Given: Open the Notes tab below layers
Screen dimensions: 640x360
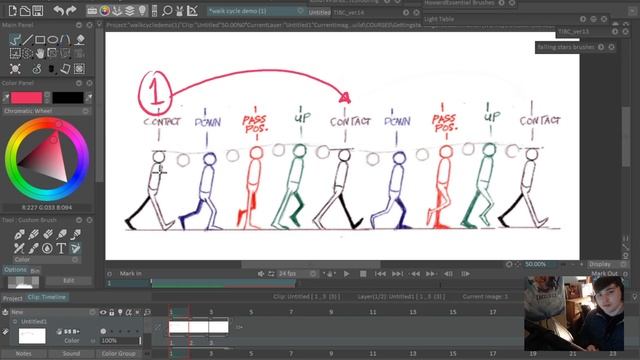Looking at the screenshot, I should (x=24, y=353).
